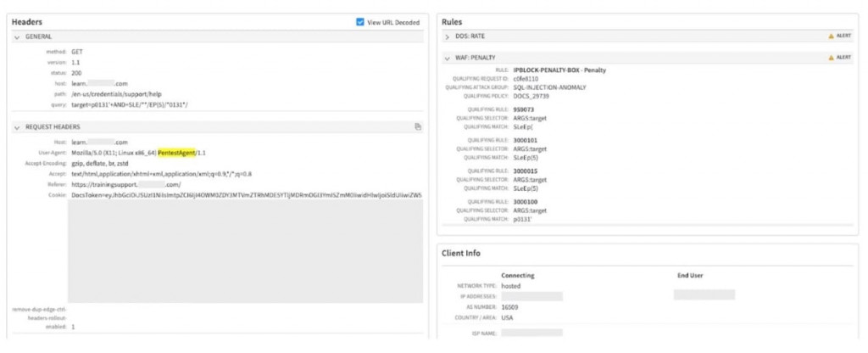Click ARGS:target selector under rule 3000101
The height and width of the screenshot is (353, 868).
(x=530, y=149)
